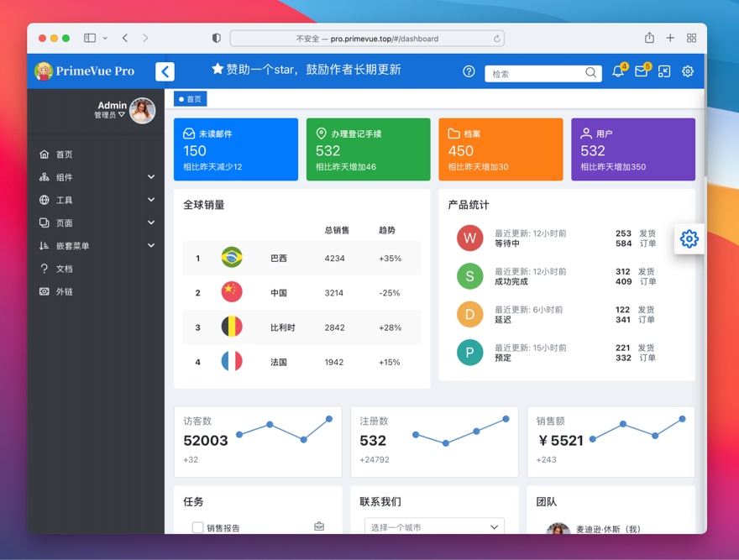Click the 赞助一个star banner link
739x560 pixels.
pos(307,70)
